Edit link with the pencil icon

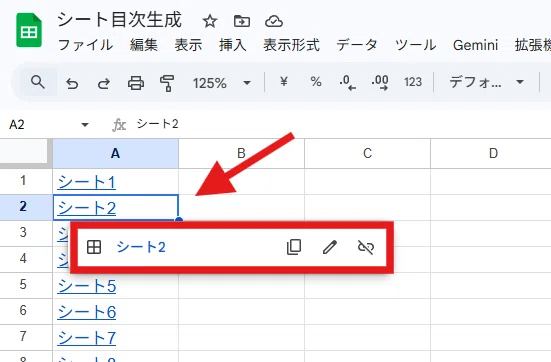pos(330,247)
